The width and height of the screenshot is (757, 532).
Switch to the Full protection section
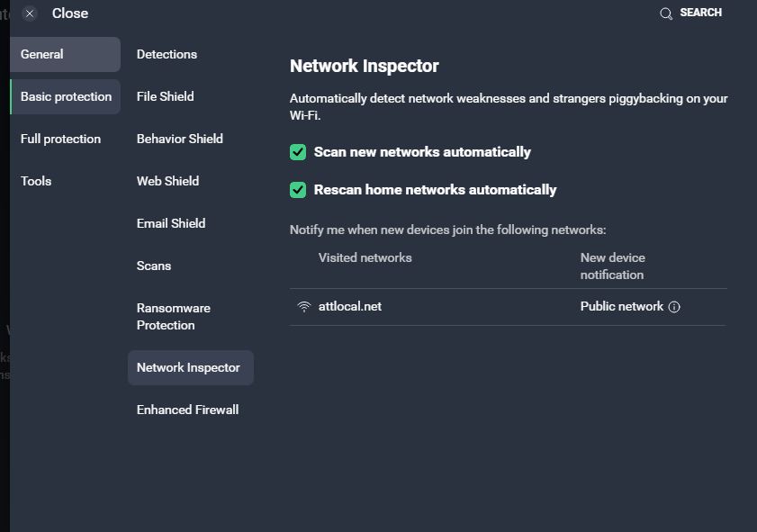(x=59, y=138)
